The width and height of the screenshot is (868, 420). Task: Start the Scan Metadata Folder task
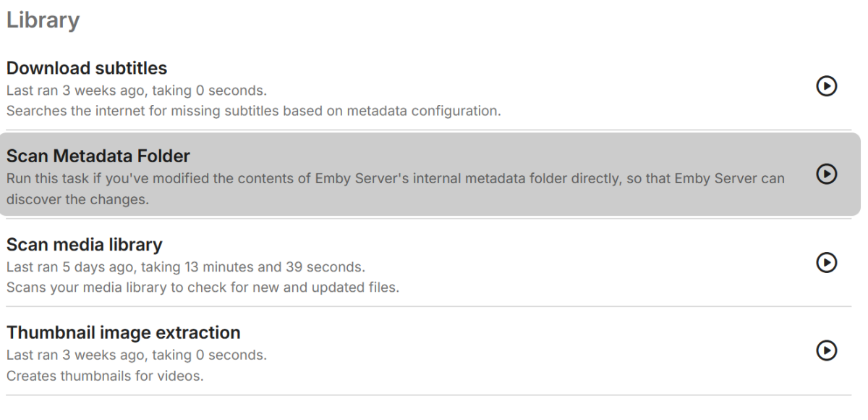826,174
